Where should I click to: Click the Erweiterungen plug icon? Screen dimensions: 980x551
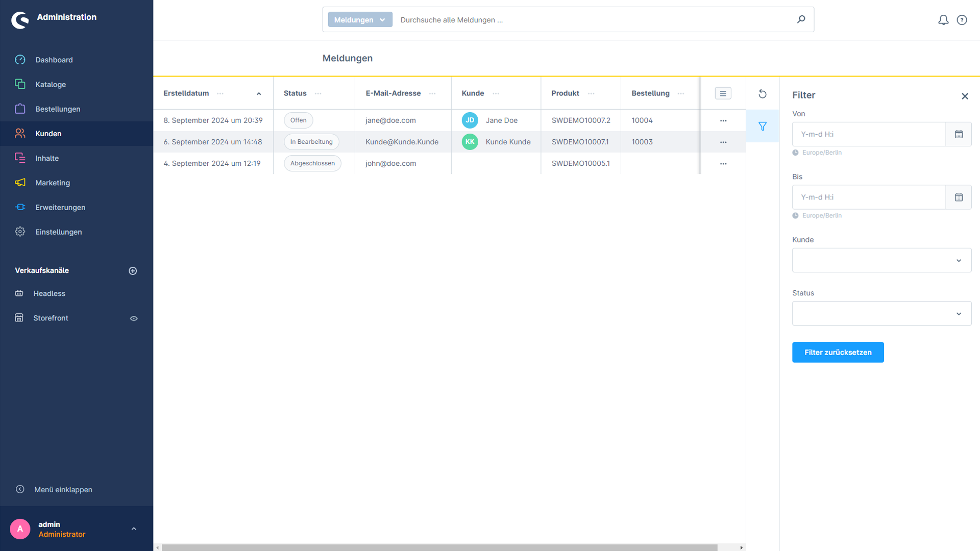(x=20, y=207)
